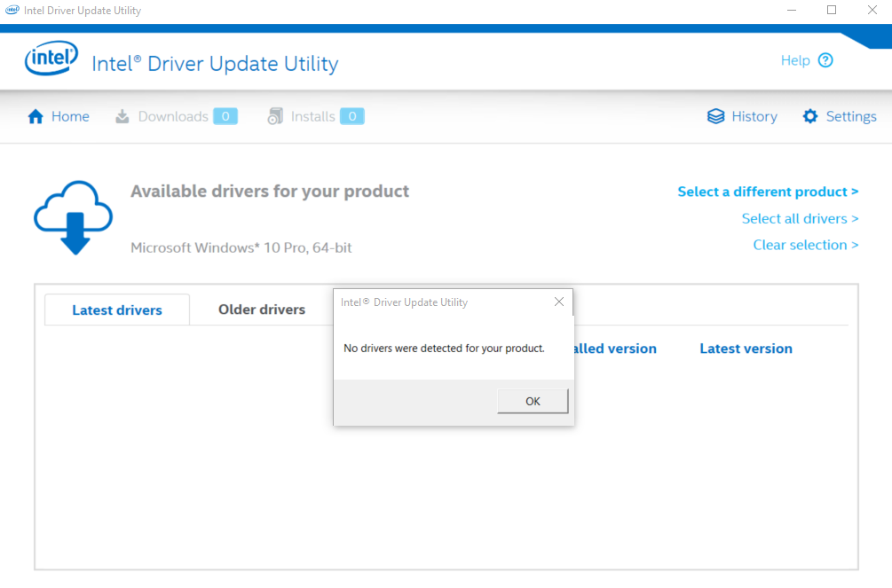Click the Intel icon in the title bar

click(x=12, y=11)
